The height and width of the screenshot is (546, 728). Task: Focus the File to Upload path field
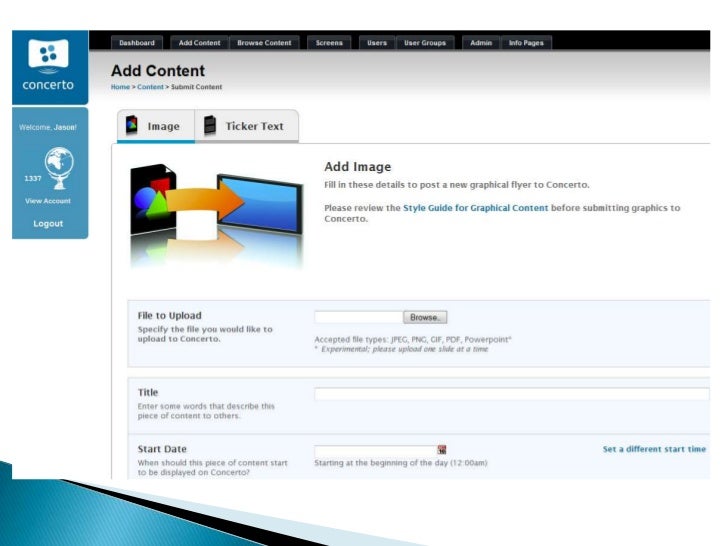[x=358, y=317]
